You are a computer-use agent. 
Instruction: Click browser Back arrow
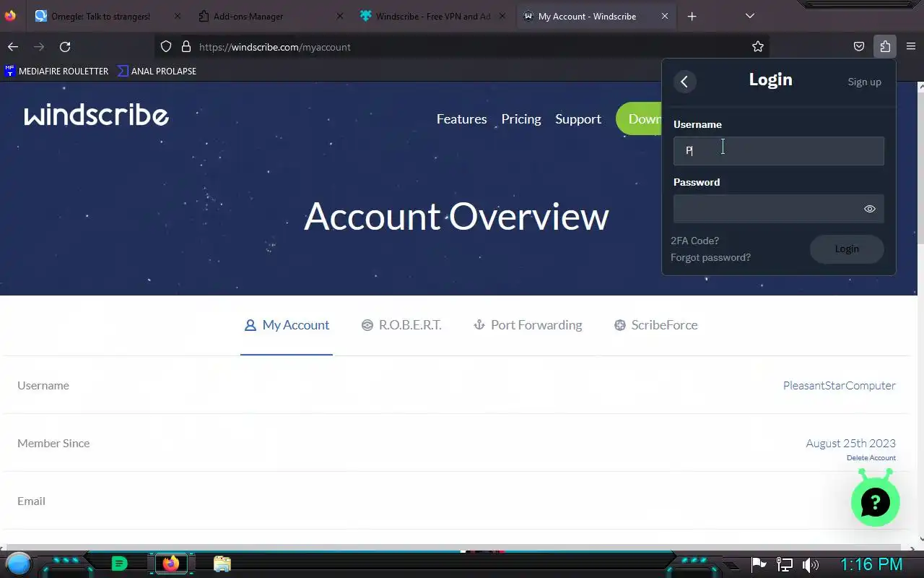[x=13, y=47]
